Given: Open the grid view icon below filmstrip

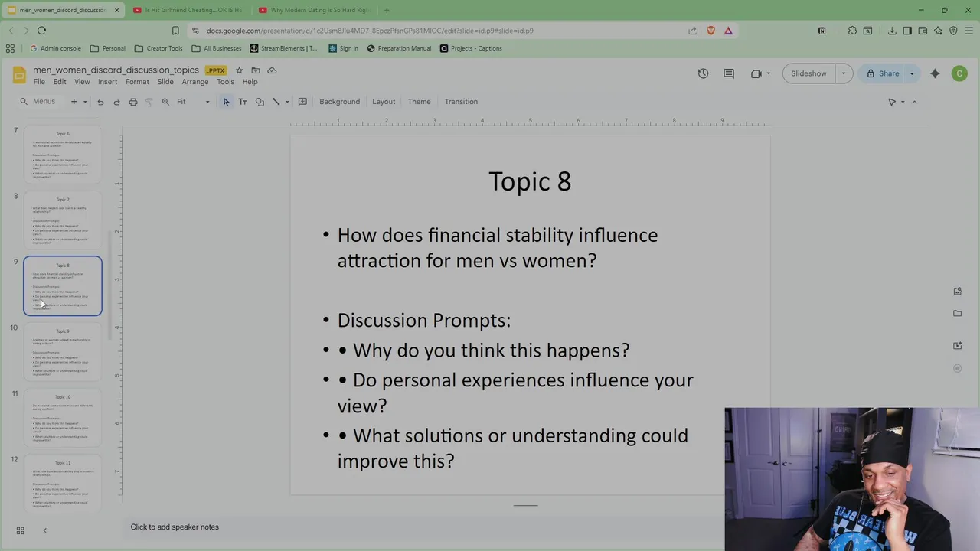Looking at the screenshot, I should tap(21, 530).
